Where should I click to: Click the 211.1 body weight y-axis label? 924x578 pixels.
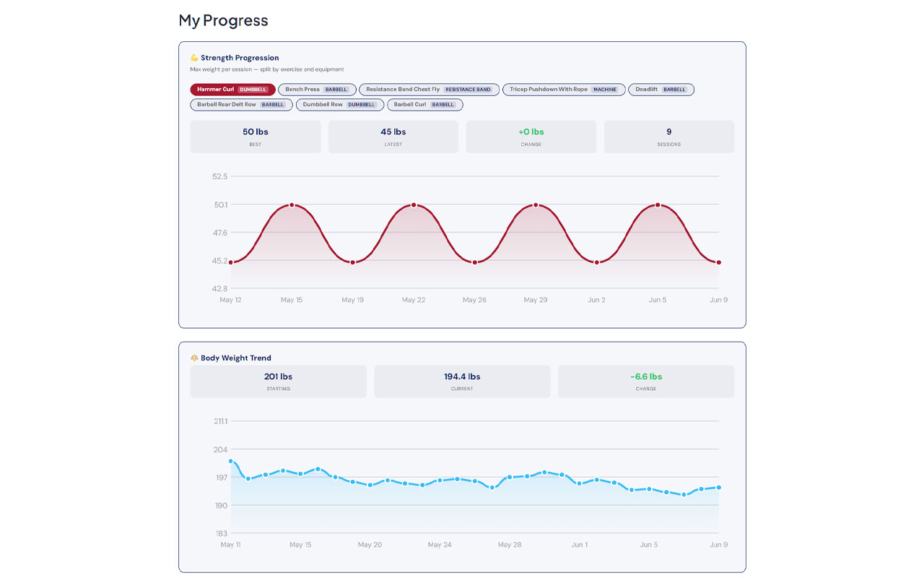[221, 421]
